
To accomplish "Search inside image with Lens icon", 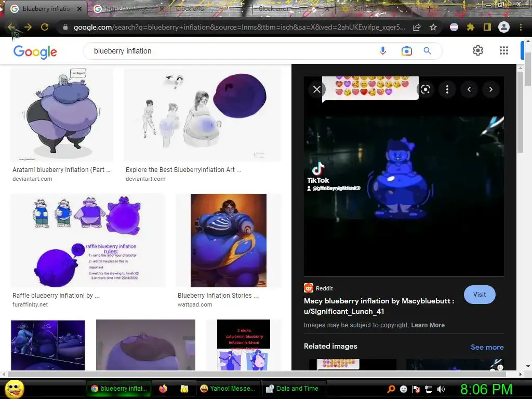I will point(425,89).
